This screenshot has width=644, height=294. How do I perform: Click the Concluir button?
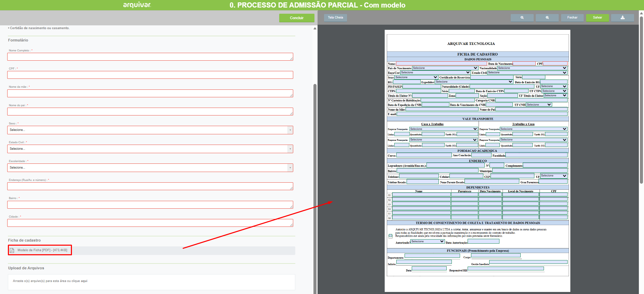[x=297, y=18]
